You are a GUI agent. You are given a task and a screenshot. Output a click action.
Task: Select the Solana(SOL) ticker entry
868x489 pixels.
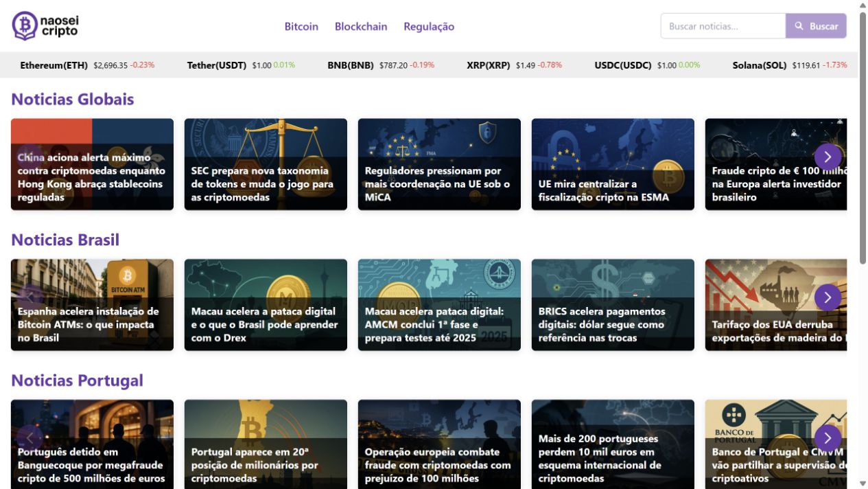coord(790,65)
